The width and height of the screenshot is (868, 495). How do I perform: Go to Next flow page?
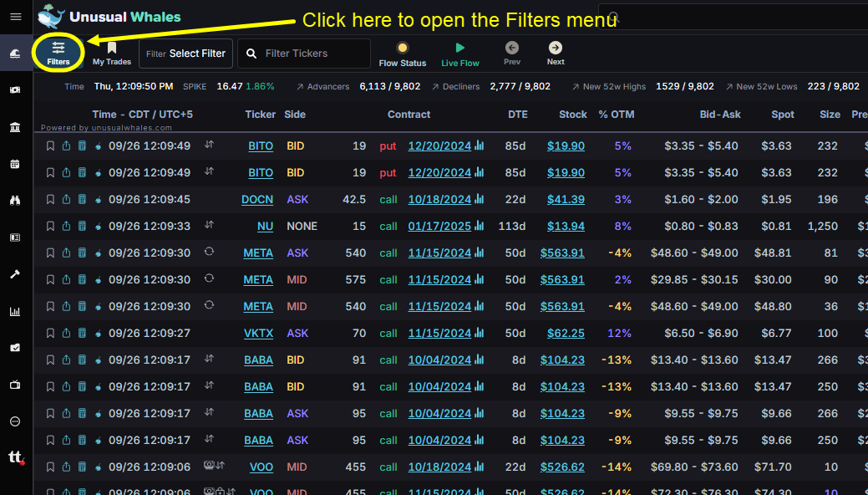[556, 54]
